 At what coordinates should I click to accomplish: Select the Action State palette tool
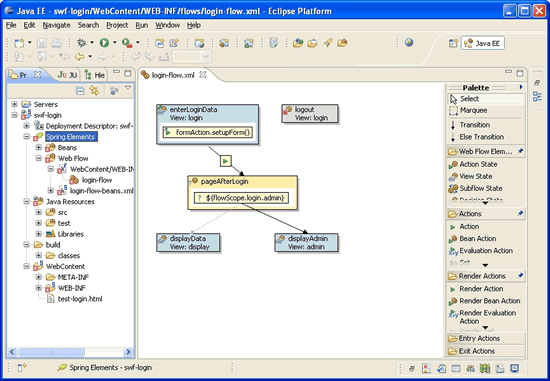tap(473, 164)
